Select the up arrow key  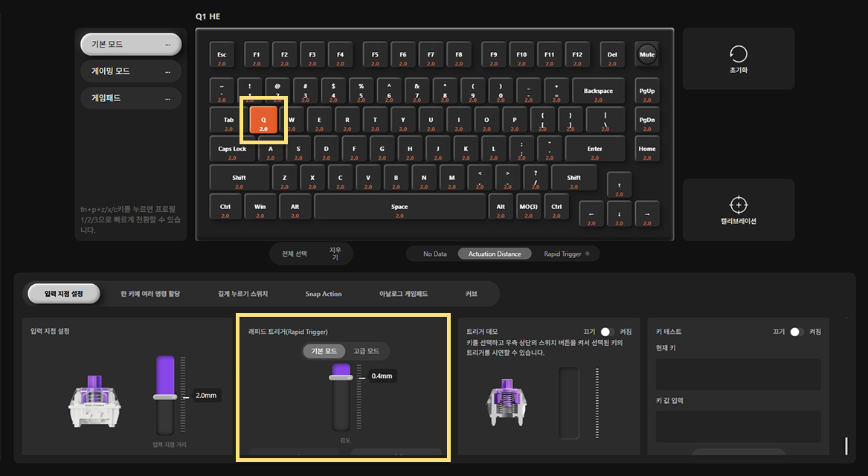(x=619, y=185)
